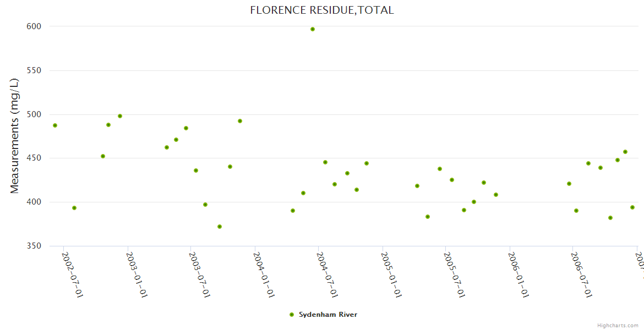
Task: Open the Highcharts.com credits link
Action: [618, 326]
